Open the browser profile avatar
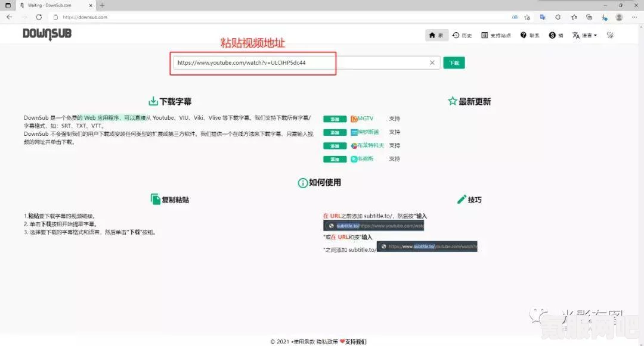This screenshot has height=346, width=644. [x=619, y=17]
